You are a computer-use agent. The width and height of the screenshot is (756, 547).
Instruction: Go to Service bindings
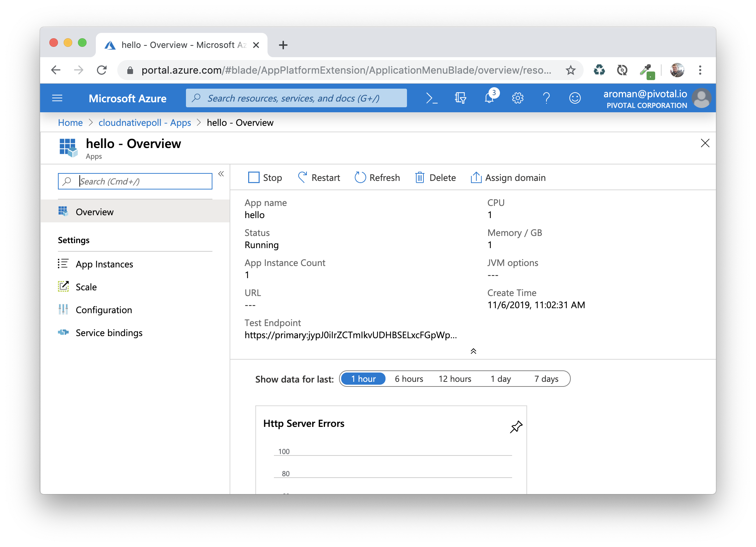[x=109, y=333]
